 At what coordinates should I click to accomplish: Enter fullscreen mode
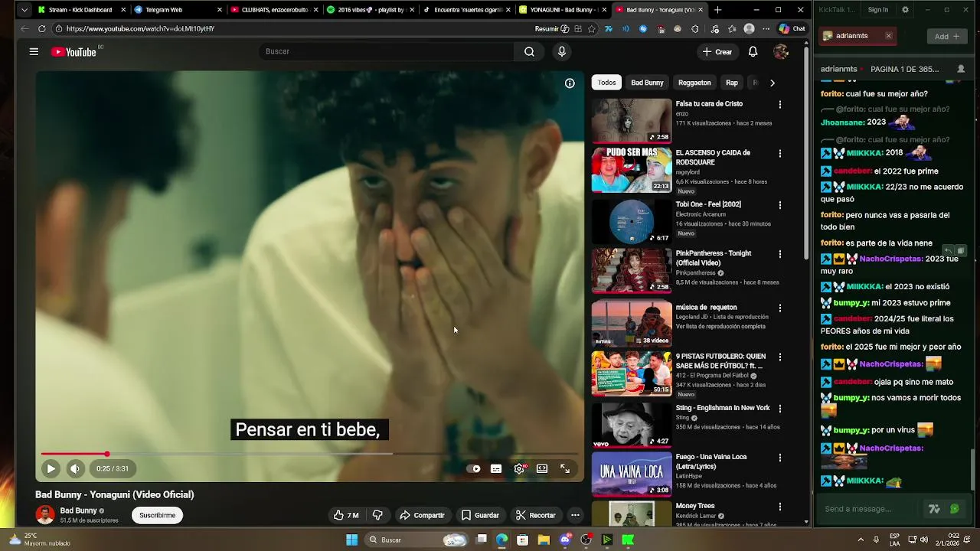(565, 468)
